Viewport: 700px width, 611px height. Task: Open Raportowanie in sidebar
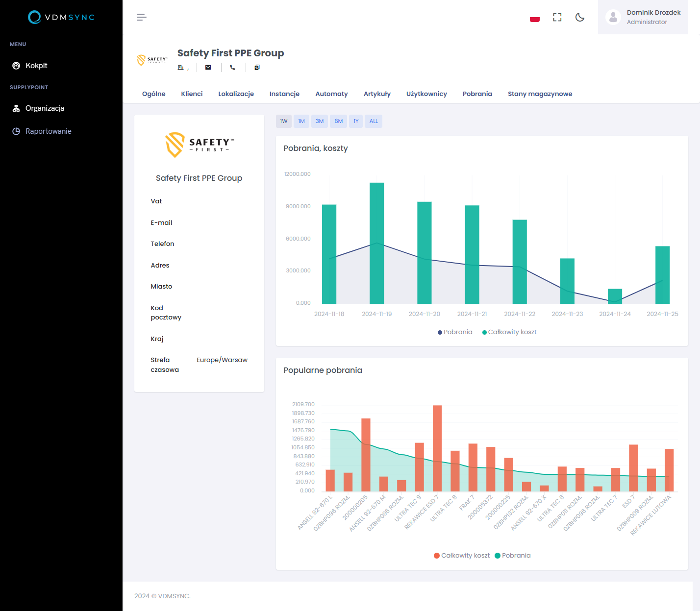[48, 131]
